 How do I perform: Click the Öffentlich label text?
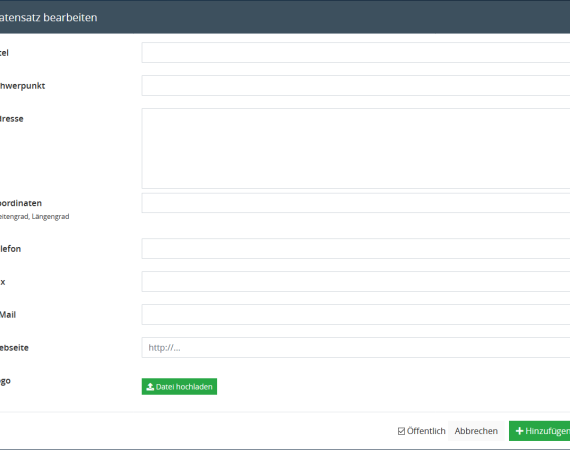pyautogui.click(x=426, y=431)
